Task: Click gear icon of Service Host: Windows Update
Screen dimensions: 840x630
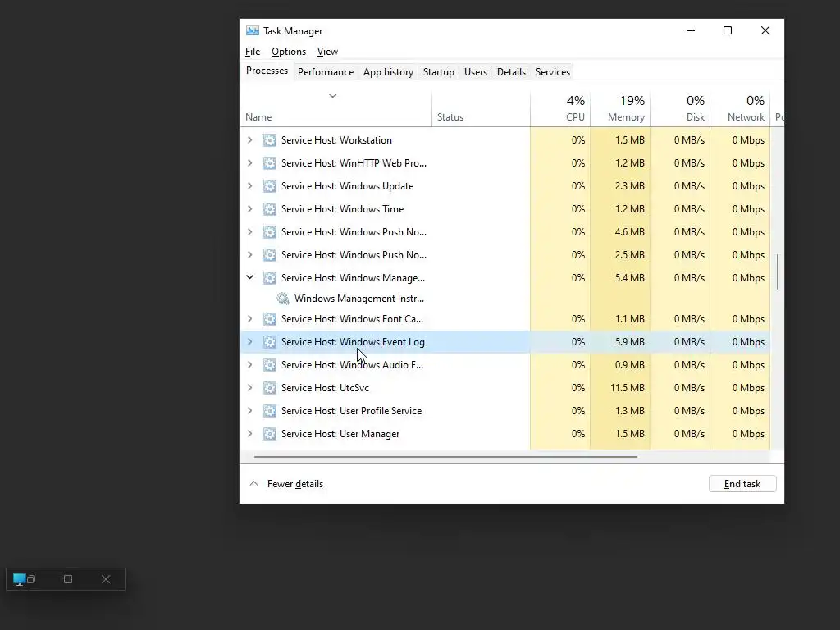Action: point(269,186)
